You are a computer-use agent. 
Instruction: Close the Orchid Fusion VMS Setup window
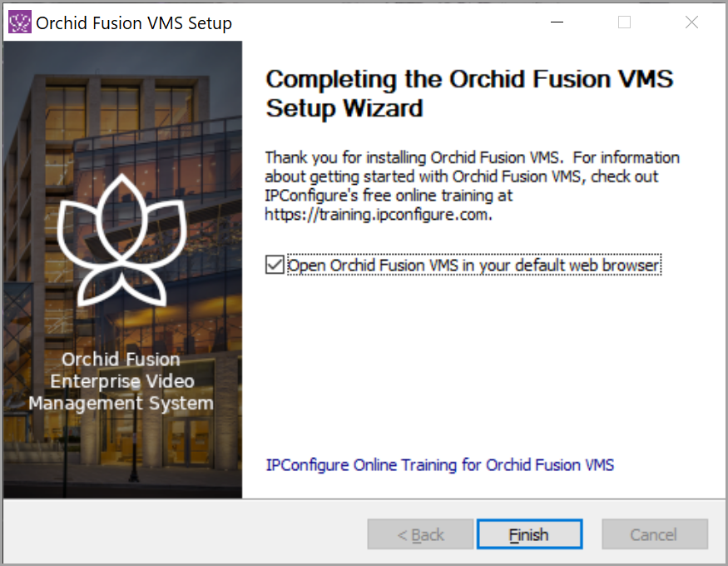pyautogui.click(x=691, y=22)
